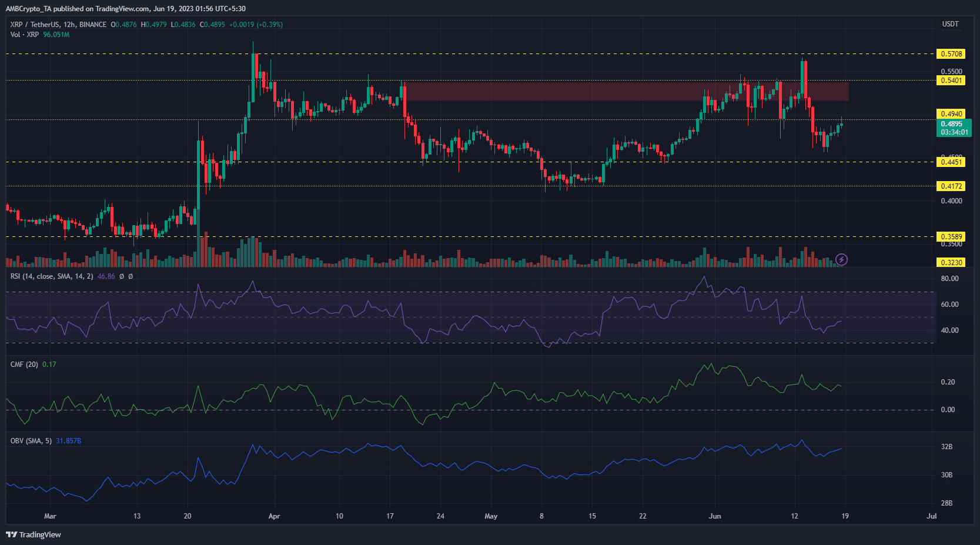Click the purple lightning bolt event icon
The width and height of the screenshot is (980, 545).
coord(841,259)
